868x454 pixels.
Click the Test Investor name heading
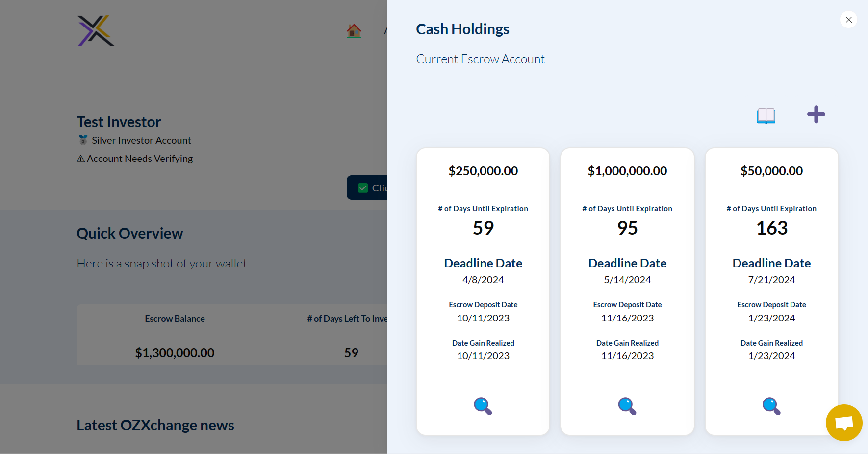coord(119,122)
